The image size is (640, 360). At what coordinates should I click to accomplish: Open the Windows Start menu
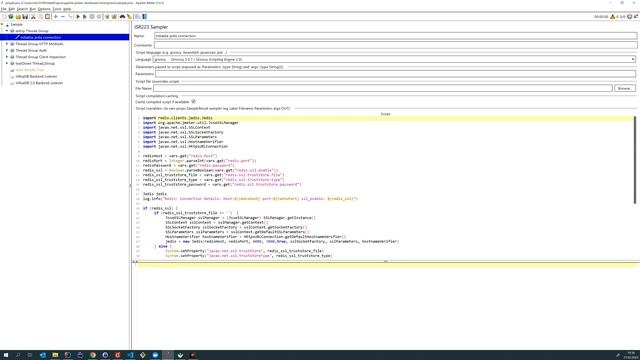[6, 355]
